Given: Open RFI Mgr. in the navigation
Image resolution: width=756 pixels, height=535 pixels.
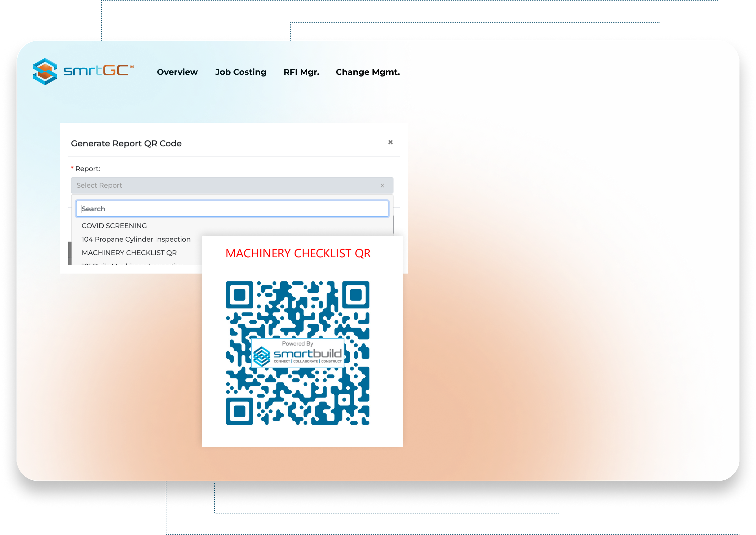Looking at the screenshot, I should tap(301, 72).
